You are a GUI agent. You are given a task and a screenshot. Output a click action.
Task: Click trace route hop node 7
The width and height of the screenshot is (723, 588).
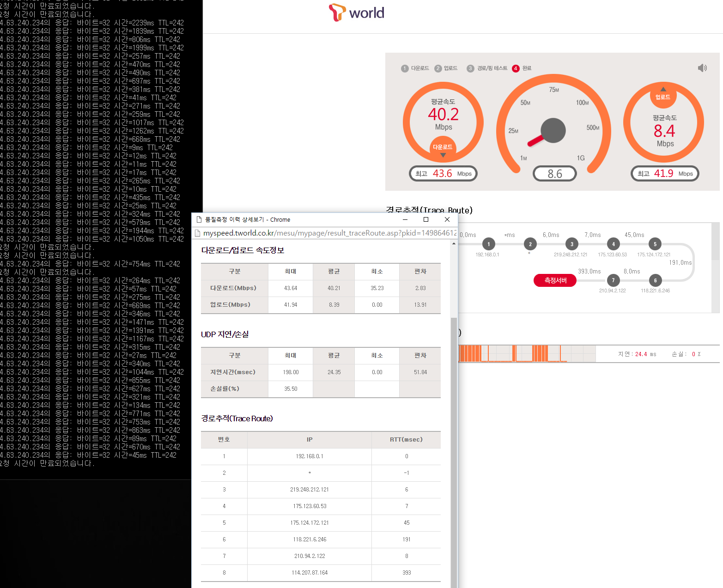(x=613, y=280)
